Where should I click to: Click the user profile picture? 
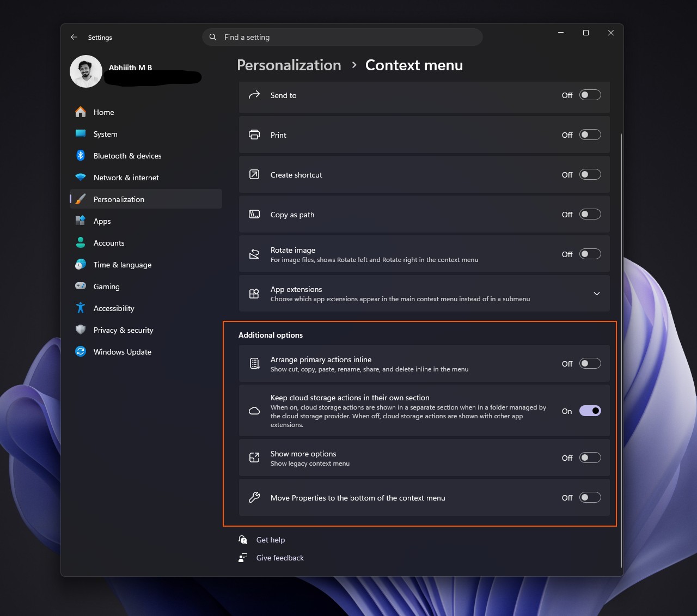86,71
